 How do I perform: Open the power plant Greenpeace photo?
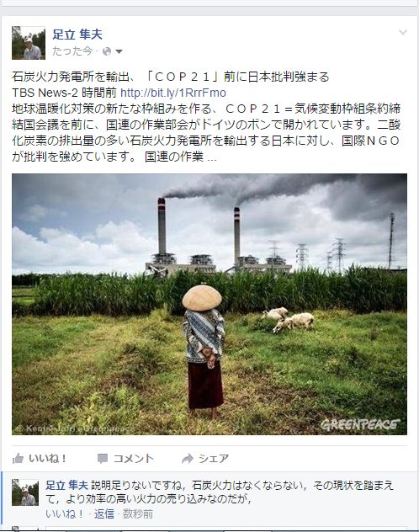[x=209, y=304]
